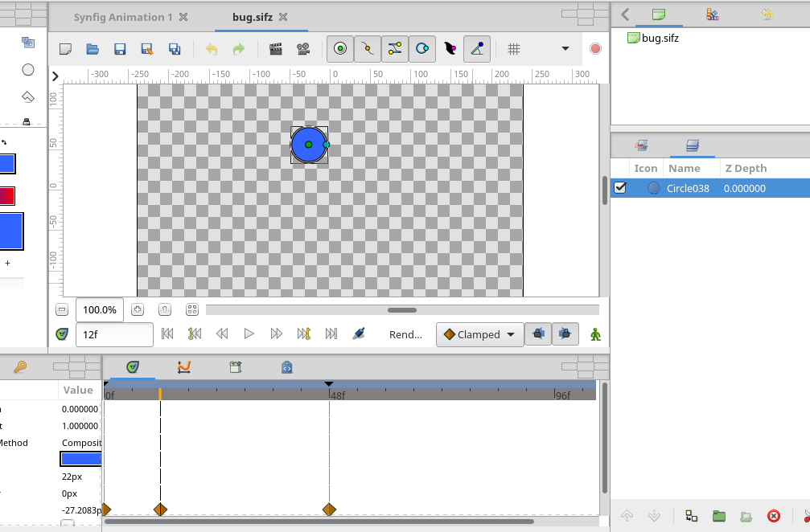
Task: Switch to Synfig Animation 1 tab
Action: (123, 17)
